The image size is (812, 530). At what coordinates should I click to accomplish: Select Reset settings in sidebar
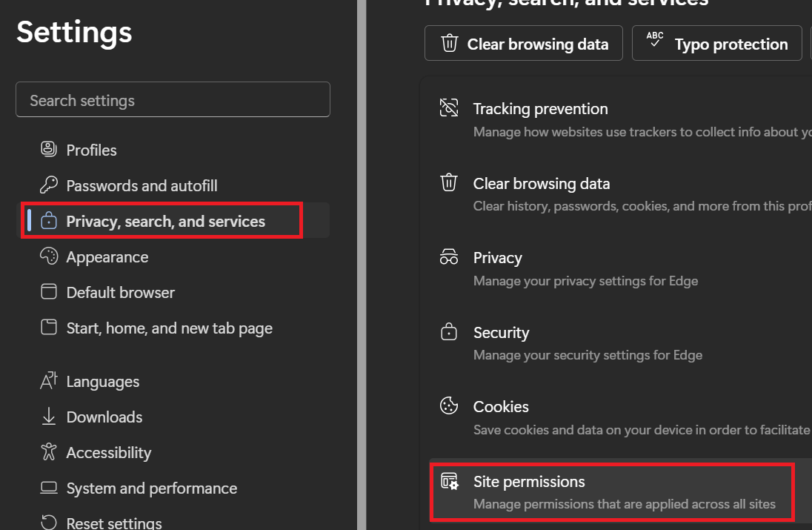114,522
